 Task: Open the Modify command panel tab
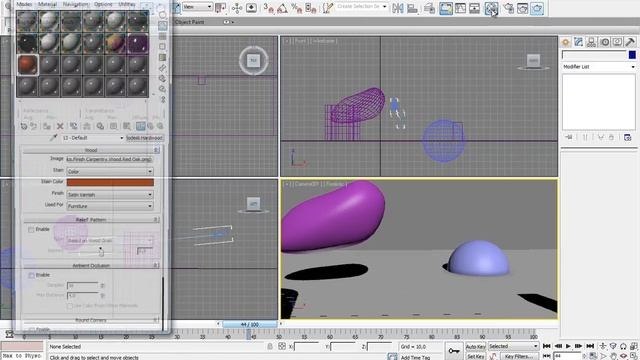point(578,42)
